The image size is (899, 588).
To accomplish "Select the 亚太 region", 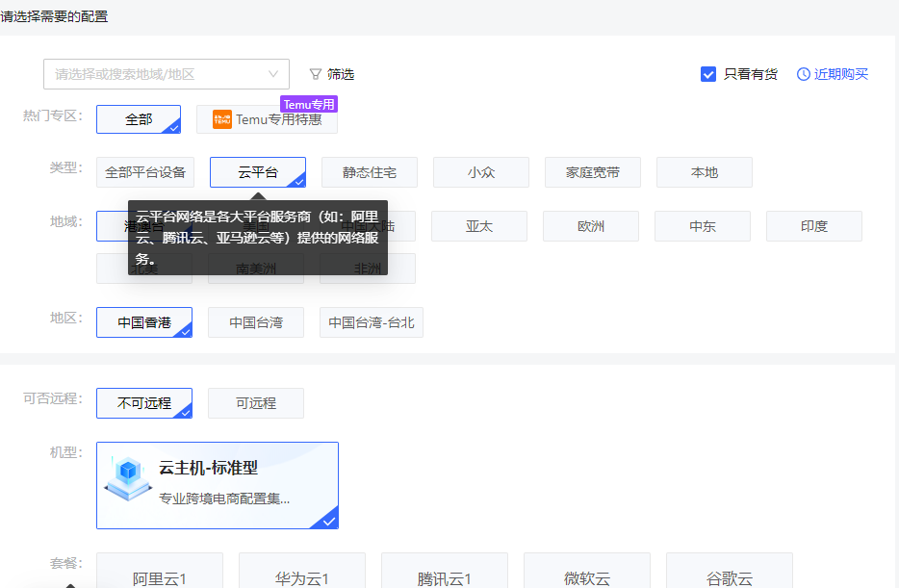I will point(479,226).
